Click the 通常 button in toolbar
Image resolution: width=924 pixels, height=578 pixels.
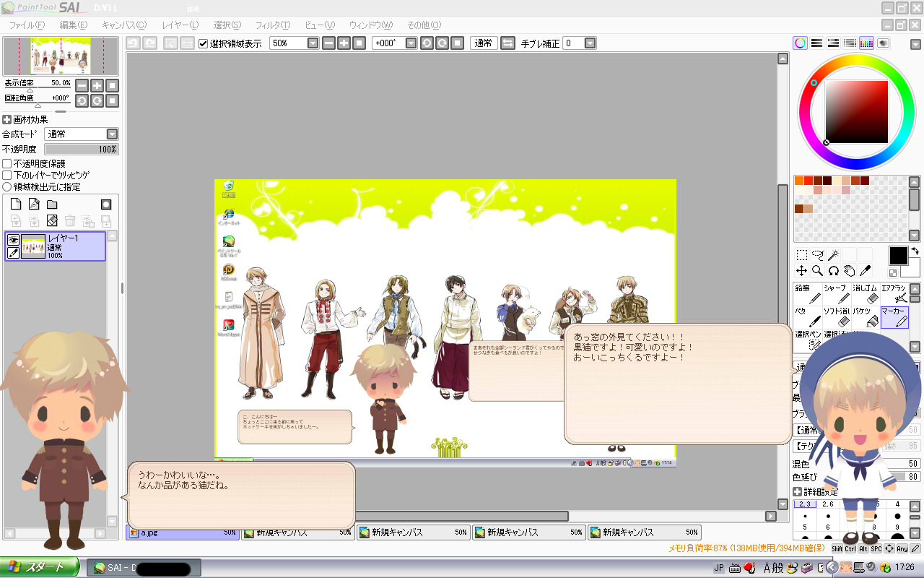[x=484, y=43]
